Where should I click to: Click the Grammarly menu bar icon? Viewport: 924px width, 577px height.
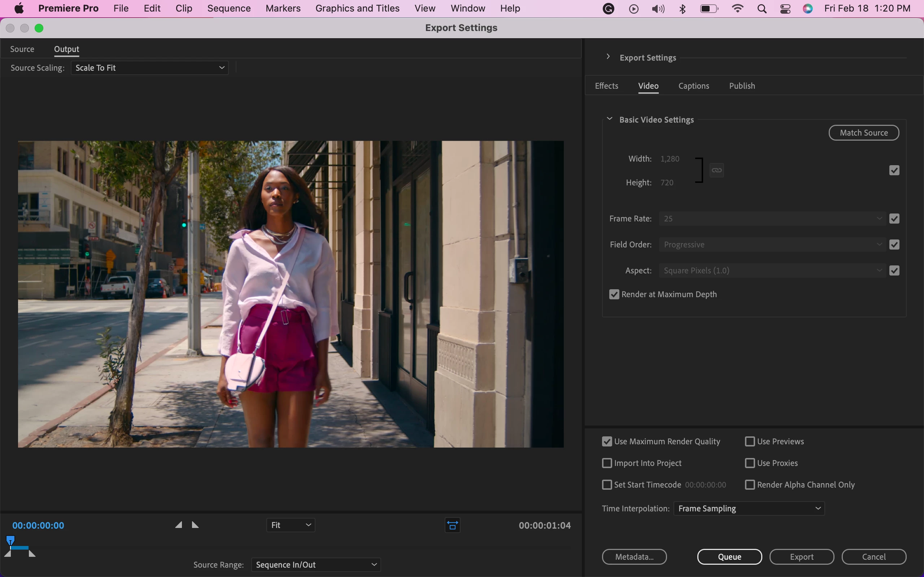[608, 8]
